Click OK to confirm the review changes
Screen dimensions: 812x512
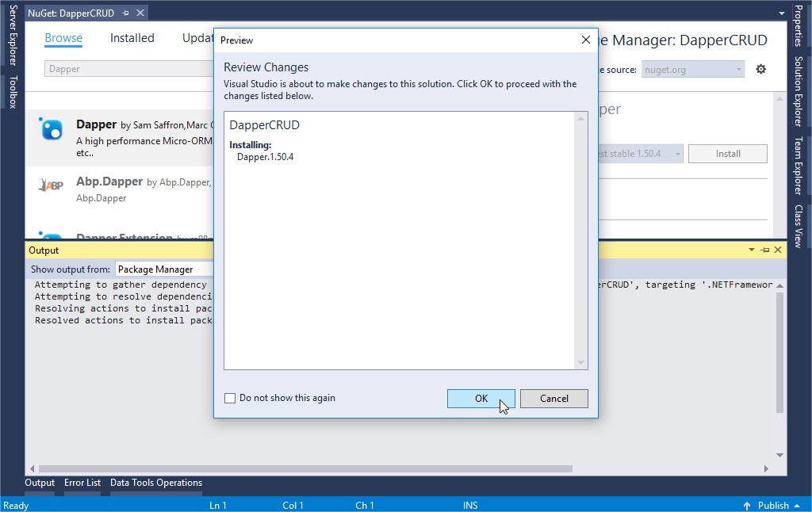(481, 399)
